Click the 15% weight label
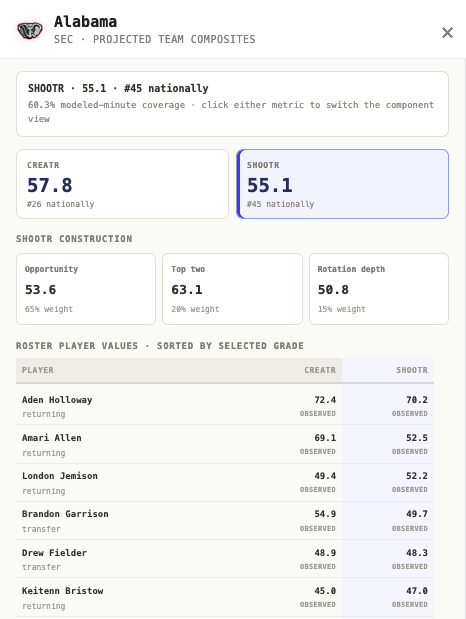Screen dimensions: 466x619 [342, 309]
